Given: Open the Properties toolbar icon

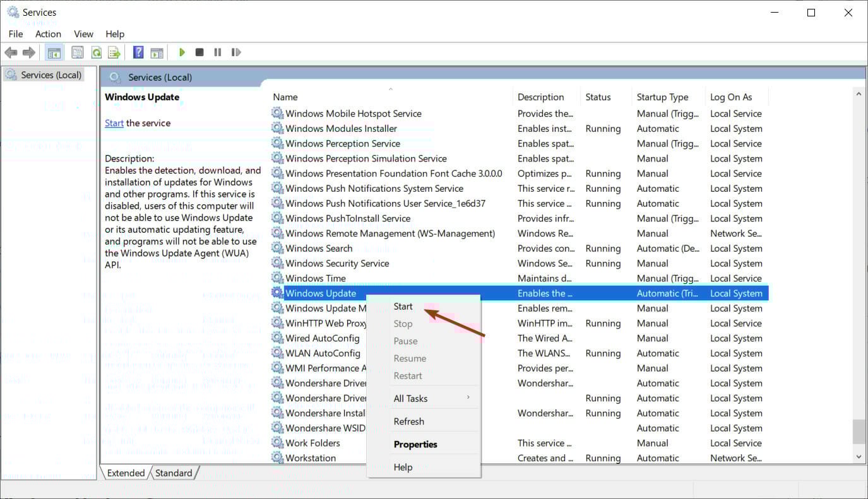Looking at the screenshot, I should [x=78, y=52].
